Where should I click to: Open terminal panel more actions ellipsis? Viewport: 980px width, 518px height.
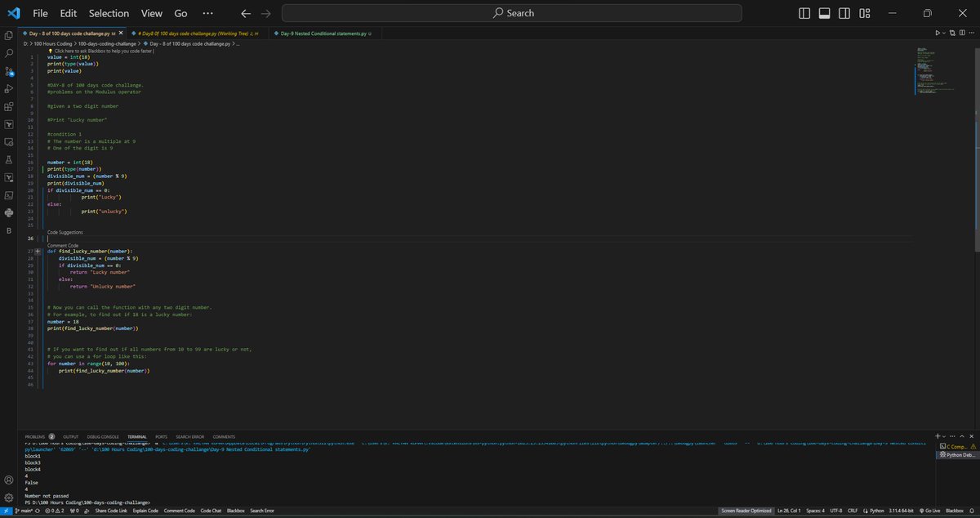pos(954,436)
